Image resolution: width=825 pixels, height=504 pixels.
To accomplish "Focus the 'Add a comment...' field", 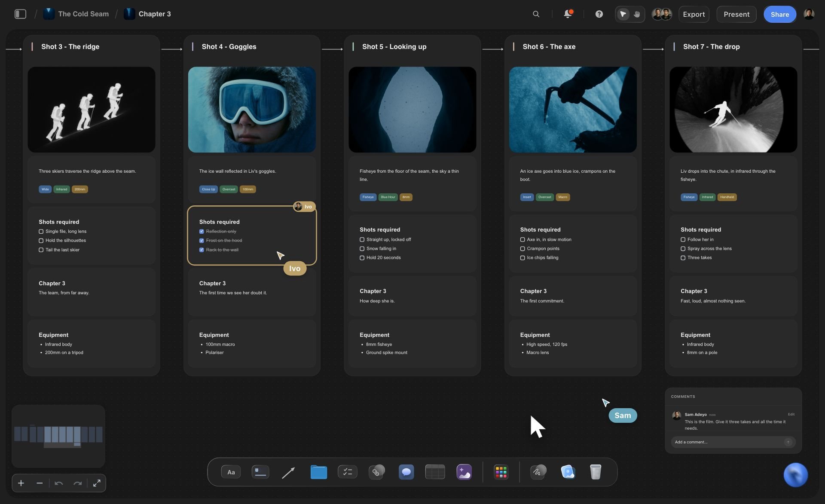I will tap(733, 442).
